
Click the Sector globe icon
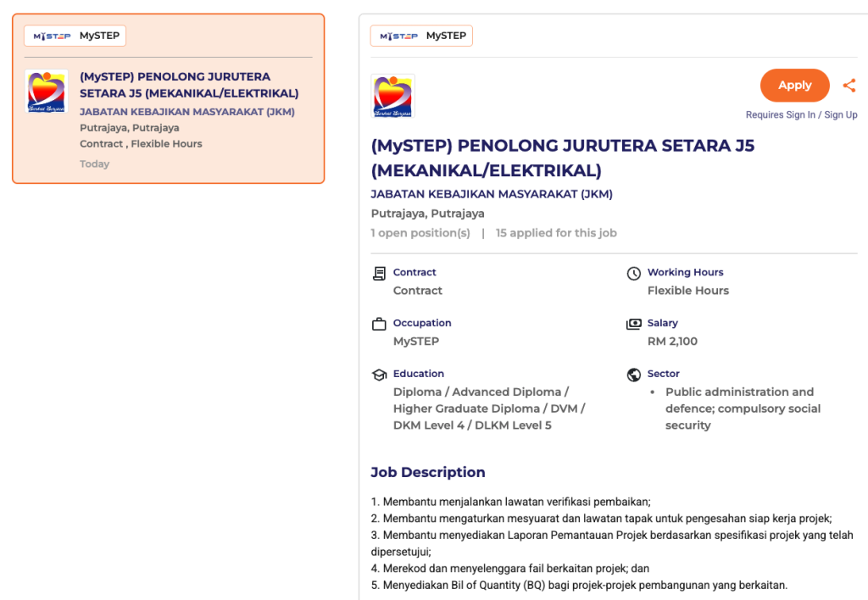tap(633, 375)
